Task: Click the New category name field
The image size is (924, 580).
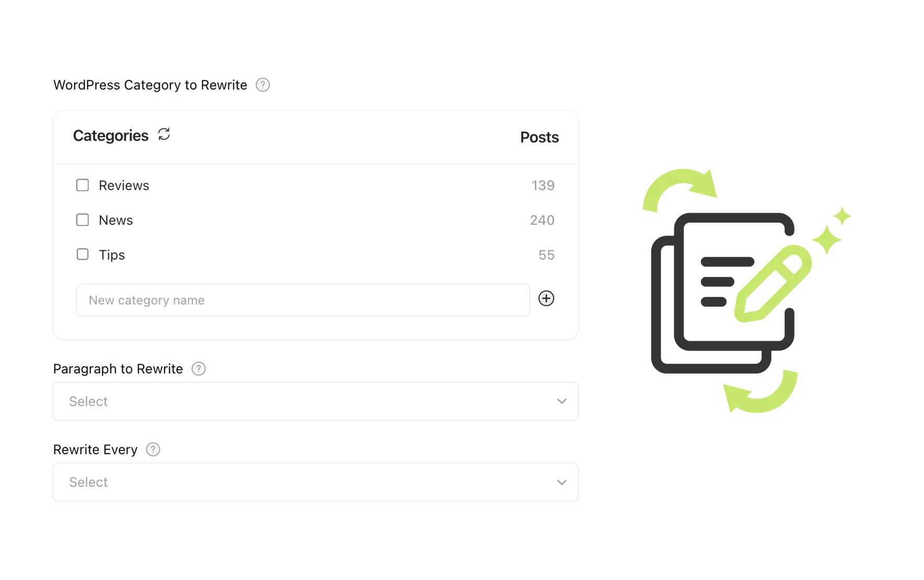Action: (303, 300)
